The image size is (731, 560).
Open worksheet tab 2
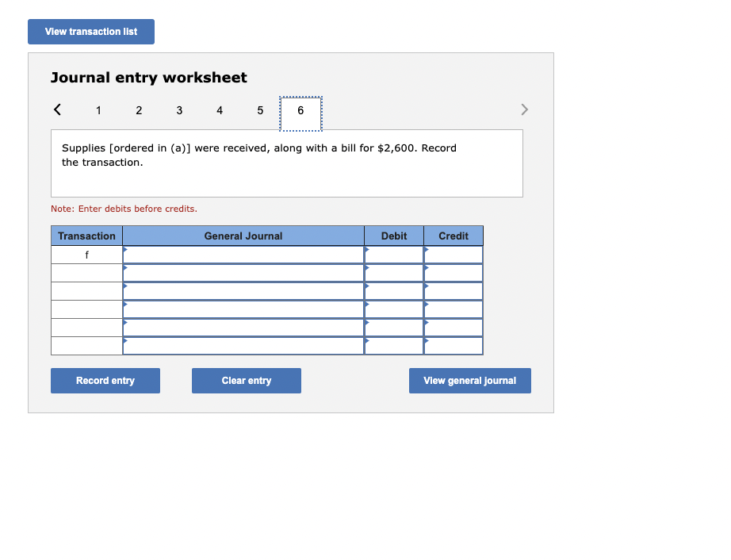click(x=139, y=110)
